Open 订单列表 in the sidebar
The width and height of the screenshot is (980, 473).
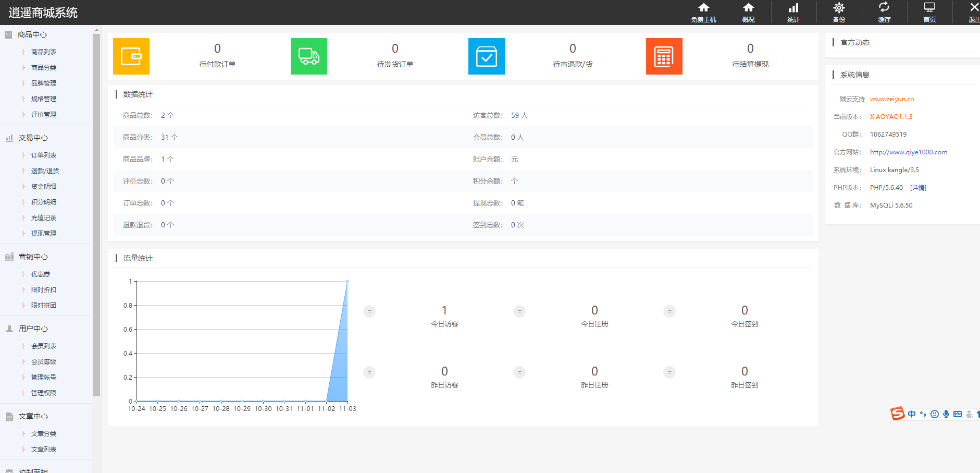coord(44,155)
